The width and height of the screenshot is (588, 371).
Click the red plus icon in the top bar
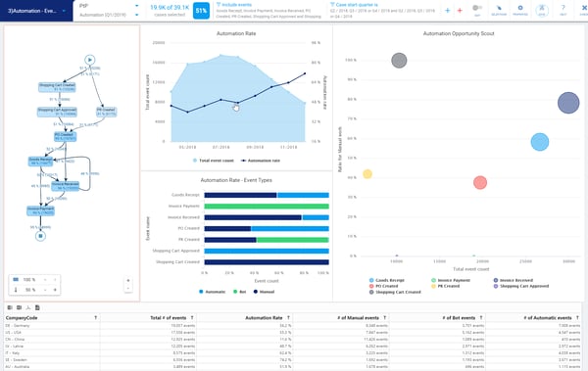tap(460, 11)
